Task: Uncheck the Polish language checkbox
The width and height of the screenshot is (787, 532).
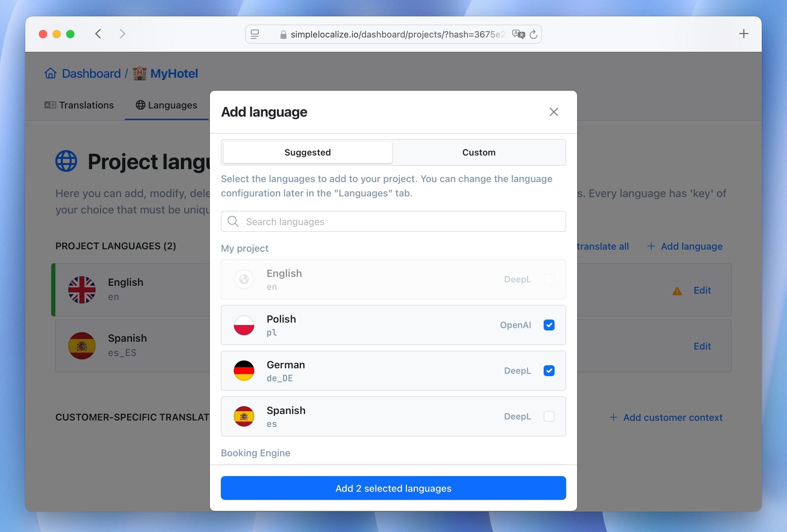Action: click(x=549, y=325)
